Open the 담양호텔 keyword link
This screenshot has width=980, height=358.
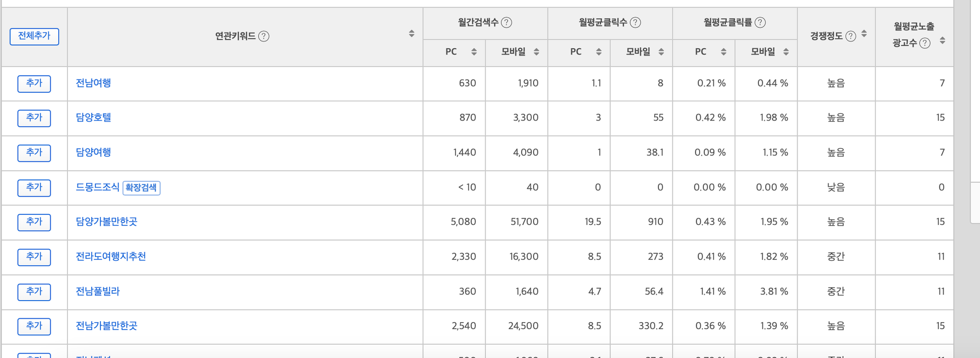pyautogui.click(x=93, y=118)
